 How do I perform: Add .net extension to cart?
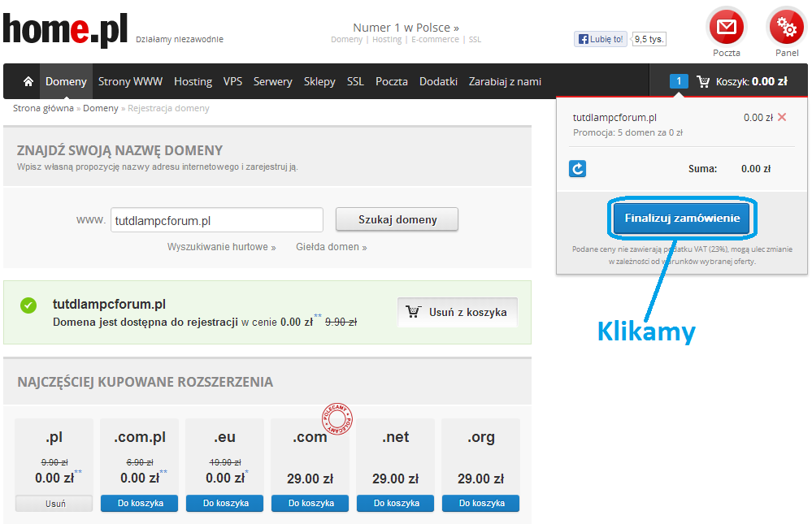pyautogui.click(x=396, y=504)
